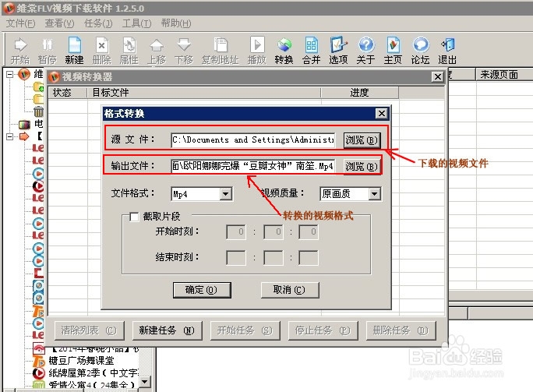This screenshot has width=533, height=392.
Task: Click the 停止任务(P) button
Action: 323,330
